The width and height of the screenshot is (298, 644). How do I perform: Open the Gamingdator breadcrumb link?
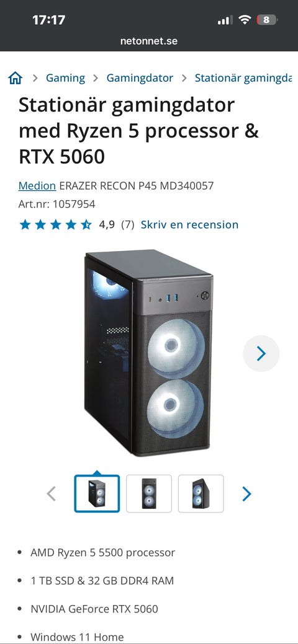(x=140, y=78)
